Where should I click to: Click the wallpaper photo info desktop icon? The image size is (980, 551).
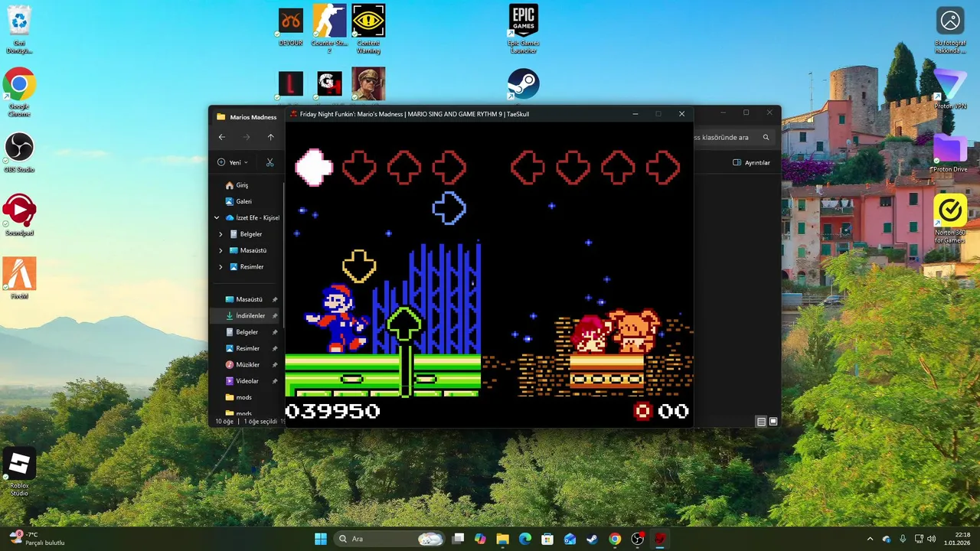tap(950, 29)
